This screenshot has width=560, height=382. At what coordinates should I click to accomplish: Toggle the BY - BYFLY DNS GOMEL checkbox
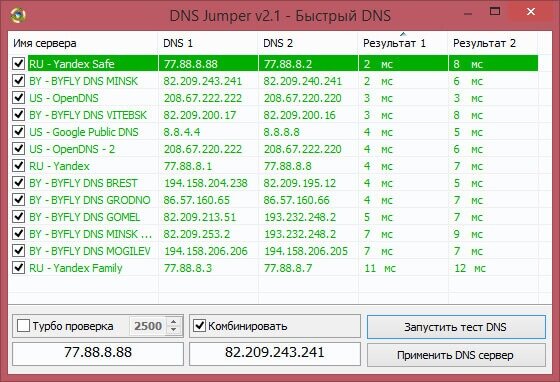[19, 217]
